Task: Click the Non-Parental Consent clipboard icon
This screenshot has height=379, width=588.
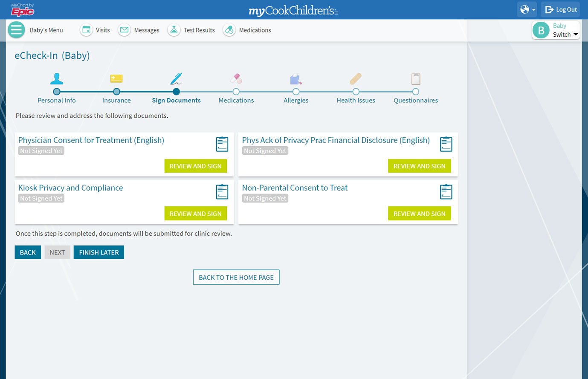Action: pos(446,192)
